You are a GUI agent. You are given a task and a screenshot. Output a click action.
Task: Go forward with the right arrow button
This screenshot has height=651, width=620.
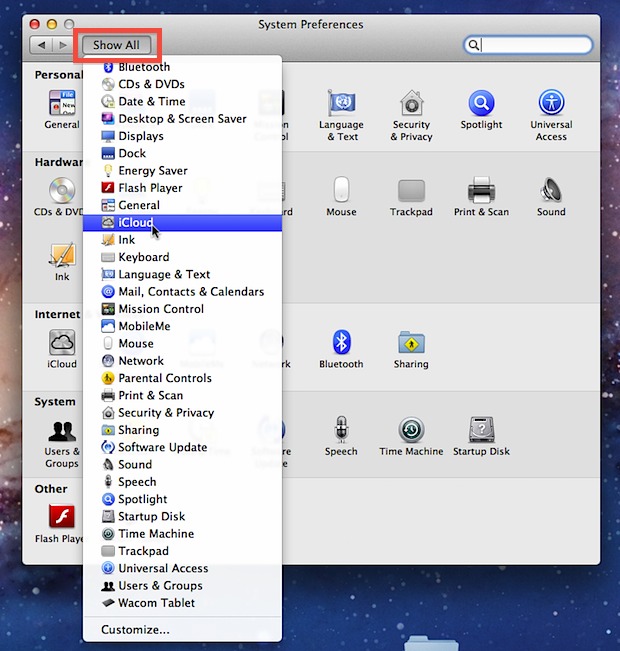63,45
